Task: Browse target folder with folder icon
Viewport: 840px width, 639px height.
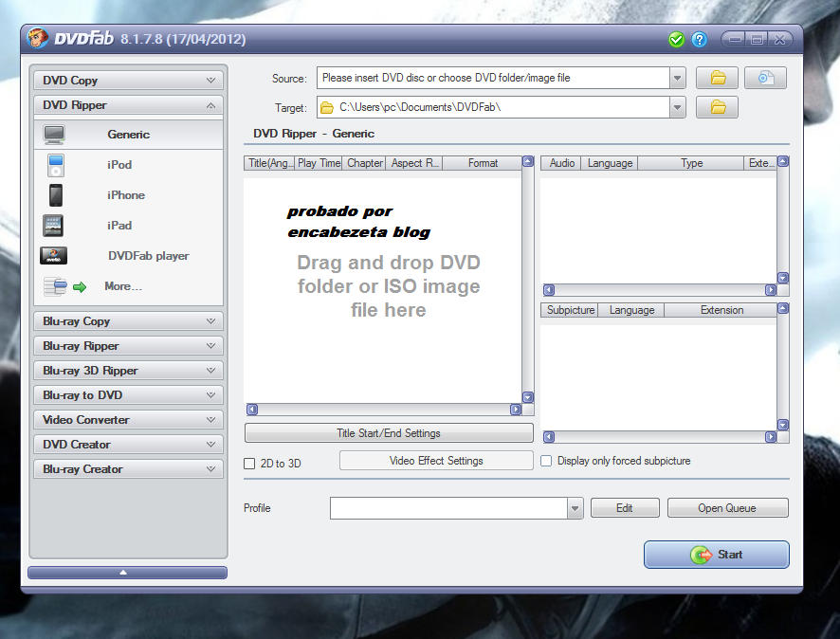Action: [718, 107]
